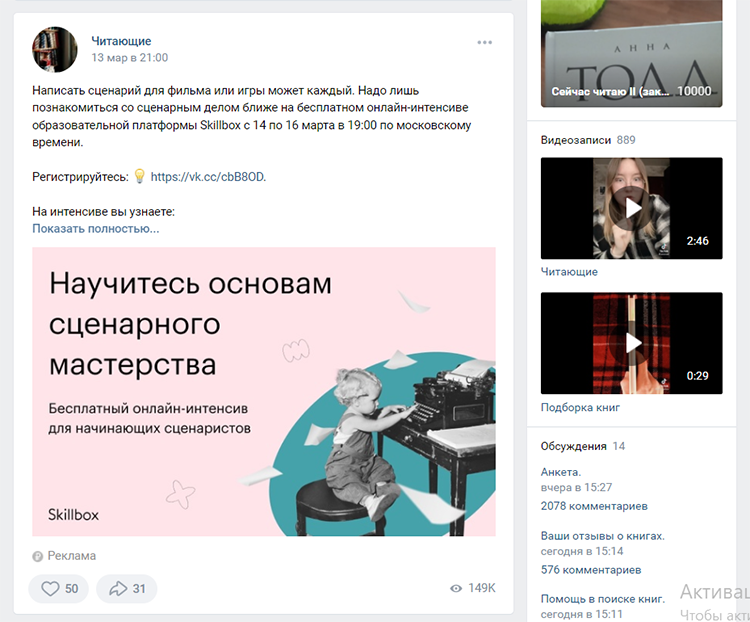
Task: Click the Реклама ad marker icon
Action: coord(37,556)
